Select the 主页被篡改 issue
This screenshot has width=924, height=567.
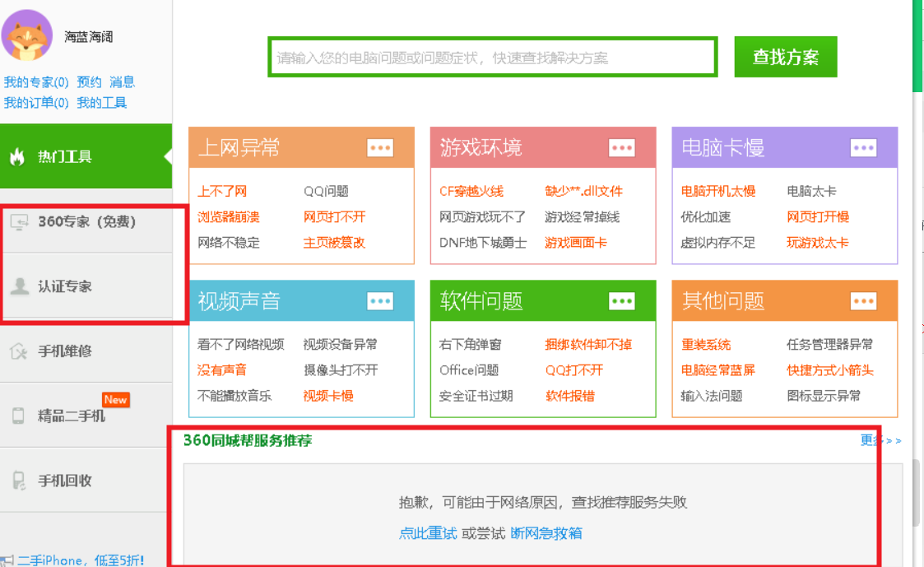tap(334, 242)
